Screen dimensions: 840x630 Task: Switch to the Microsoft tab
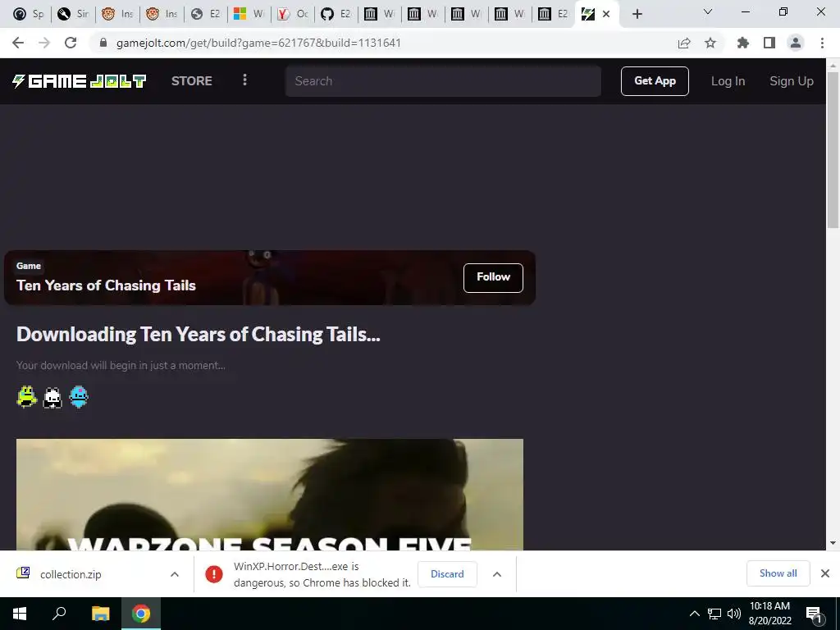tap(249, 14)
